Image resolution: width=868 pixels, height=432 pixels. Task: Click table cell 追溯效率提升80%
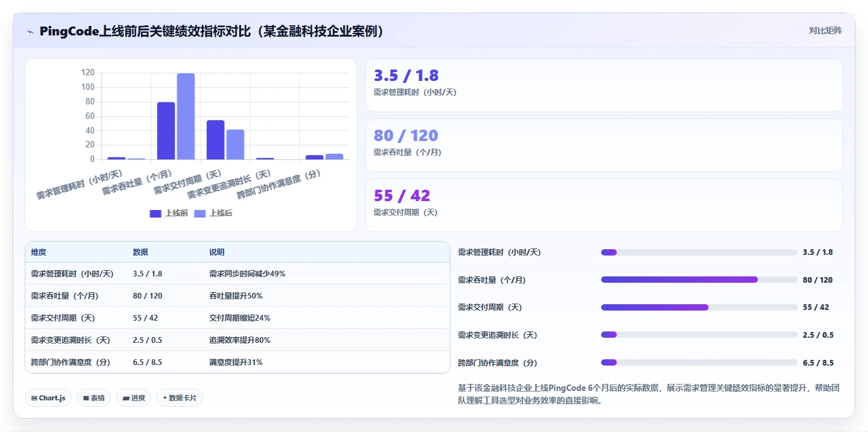pos(240,340)
